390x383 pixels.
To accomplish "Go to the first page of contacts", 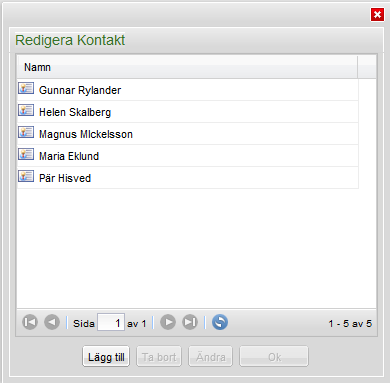I will click(x=30, y=322).
